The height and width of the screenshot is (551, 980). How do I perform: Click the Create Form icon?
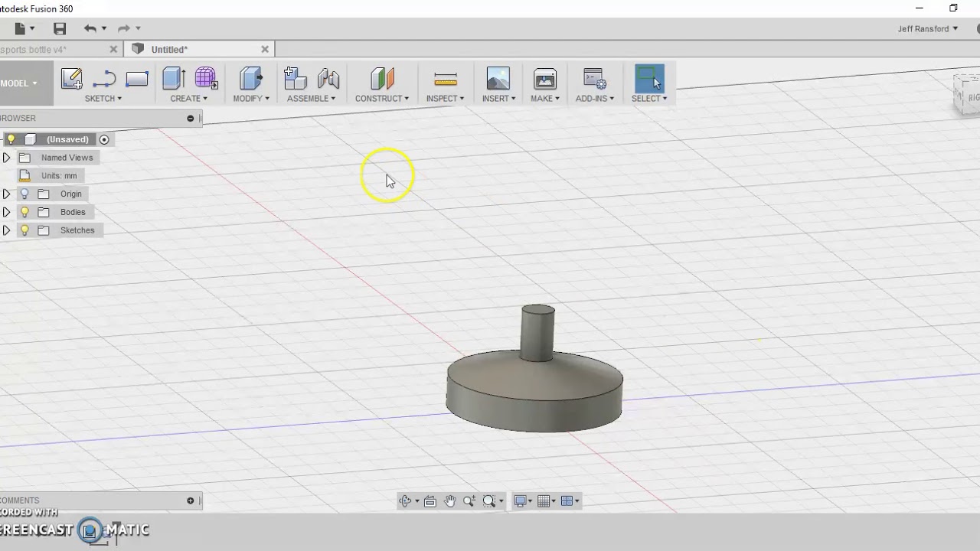pyautogui.click(x=206, y=79)
